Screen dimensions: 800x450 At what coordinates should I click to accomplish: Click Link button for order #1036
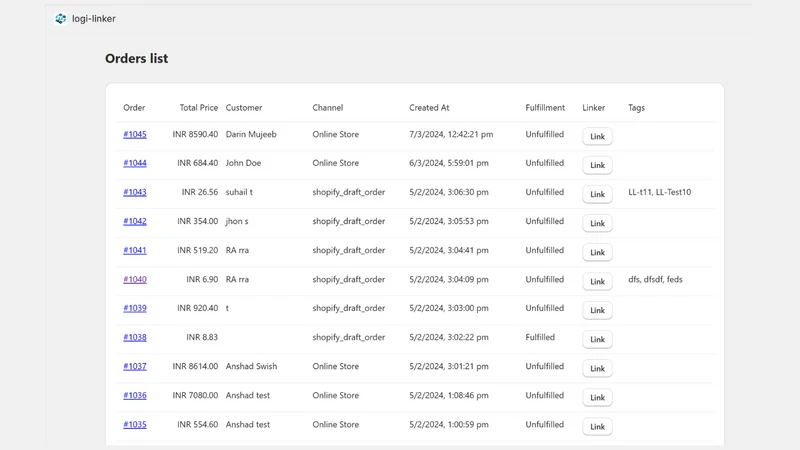(x=597, y=397)
